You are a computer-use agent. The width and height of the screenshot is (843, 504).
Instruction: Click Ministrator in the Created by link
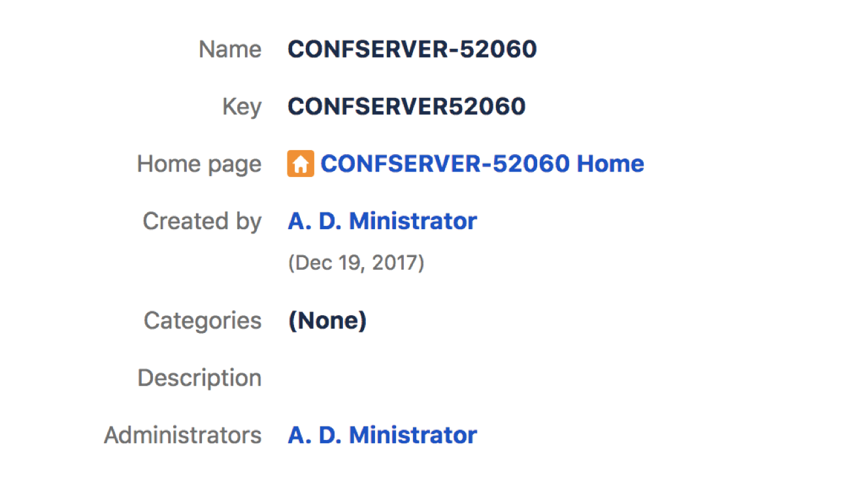tap(413, 221)
